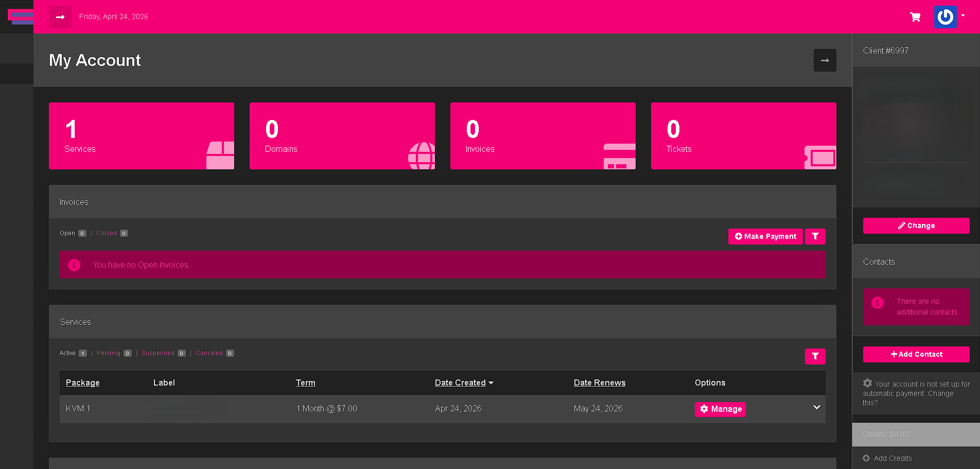Click the Add Contact button

point(916,354)
